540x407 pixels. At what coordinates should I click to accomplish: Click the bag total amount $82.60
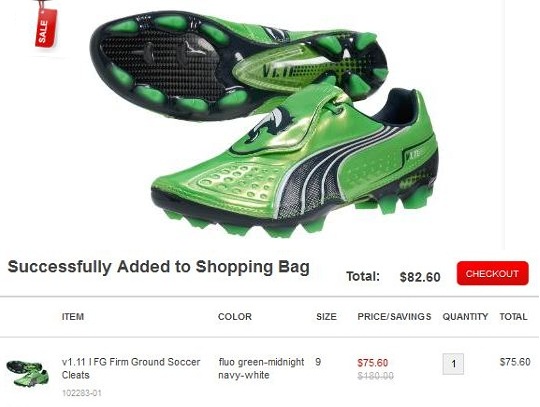coord(420,277)
